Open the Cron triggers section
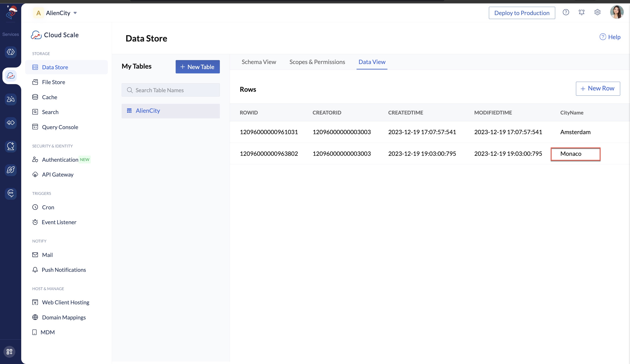The height and width of the screenshot is (364, 630). click(x=48, y=207)
